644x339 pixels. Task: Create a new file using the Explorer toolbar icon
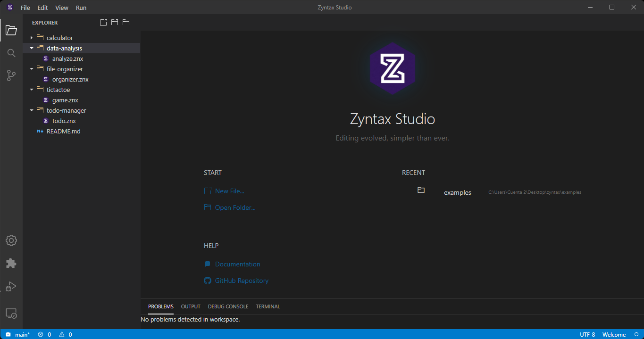coord(103,22)
